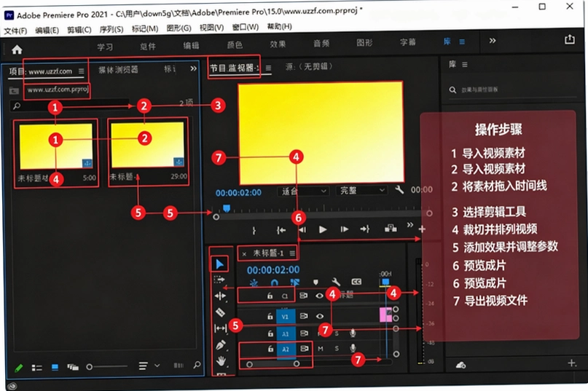Select the Razor tool

click(221, 312)
